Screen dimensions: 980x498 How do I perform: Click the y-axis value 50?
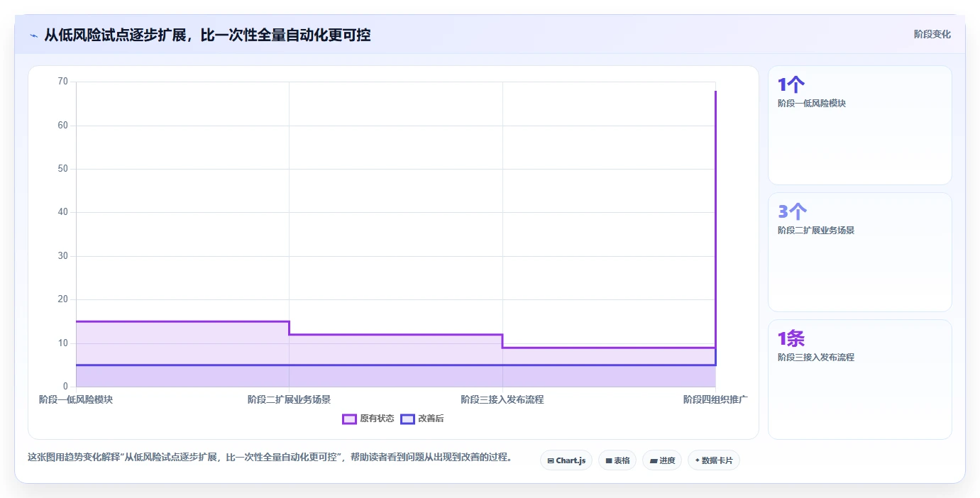pos(63,169)
